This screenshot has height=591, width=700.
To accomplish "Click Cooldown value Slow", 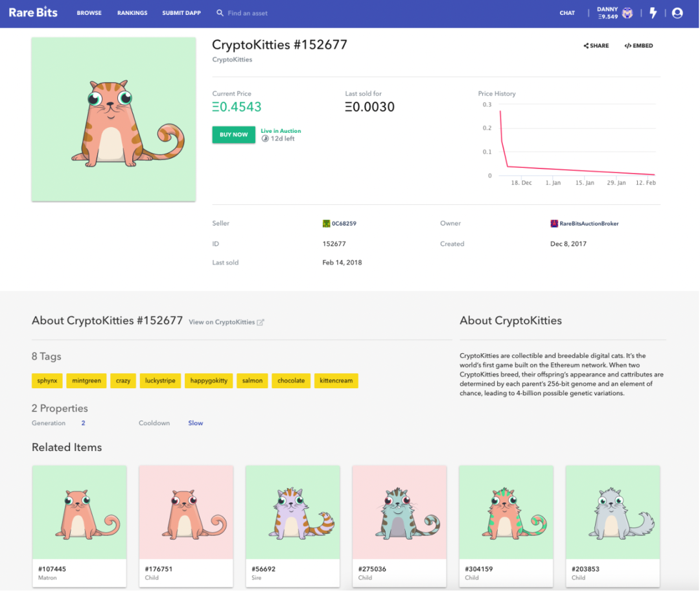I will point(195,423).
